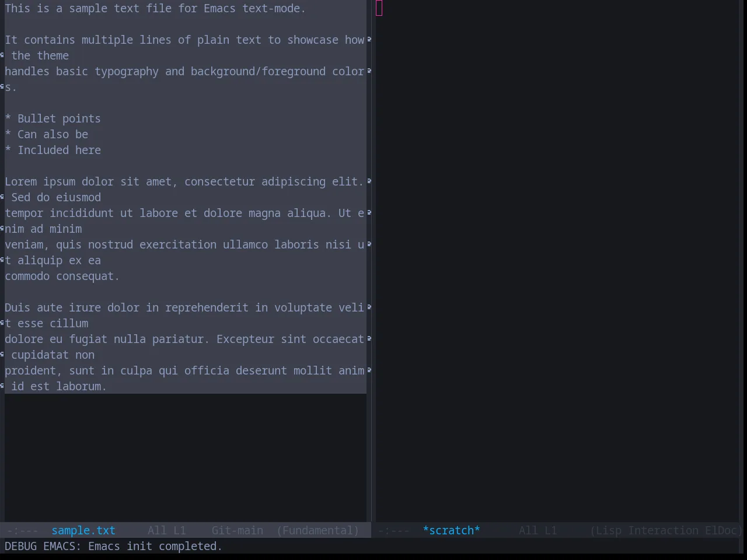Click 'All' position indicator in *scratch* mode line
747x560 pixels.
[x=529, y=530]
